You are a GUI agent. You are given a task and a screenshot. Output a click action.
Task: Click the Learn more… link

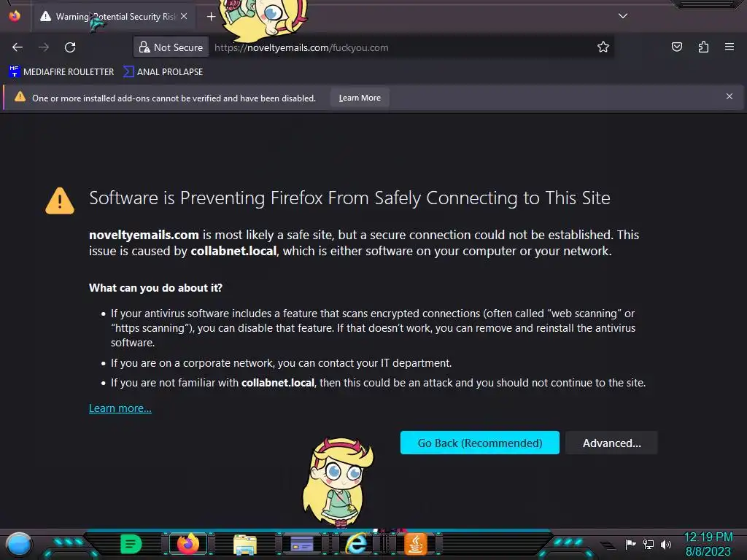(120, 408)
